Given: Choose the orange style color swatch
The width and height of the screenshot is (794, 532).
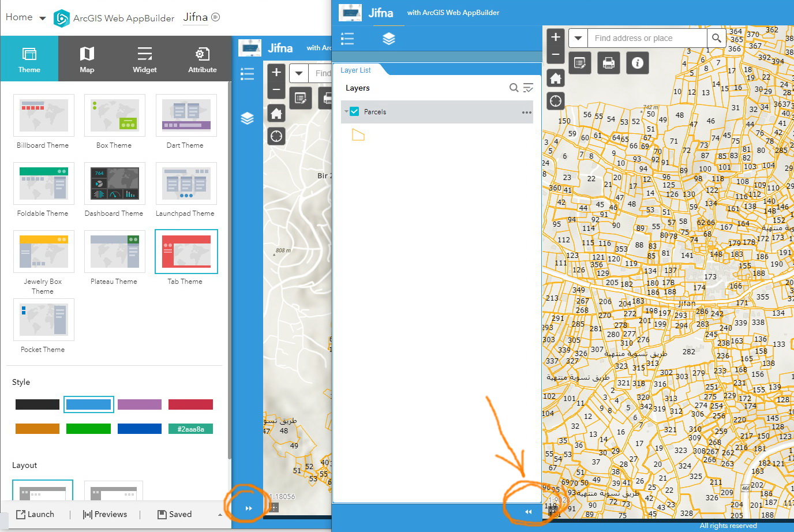Looking at the screenshot, I should pyautogui.click(x=38, y=429).
